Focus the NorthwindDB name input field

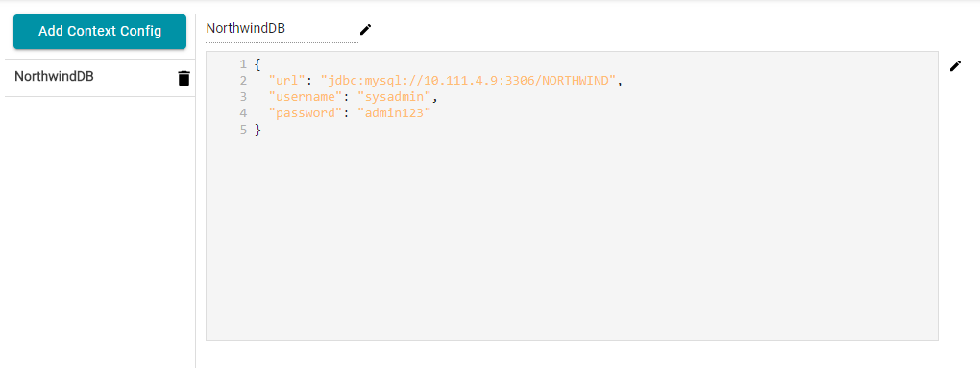[282, 29]
